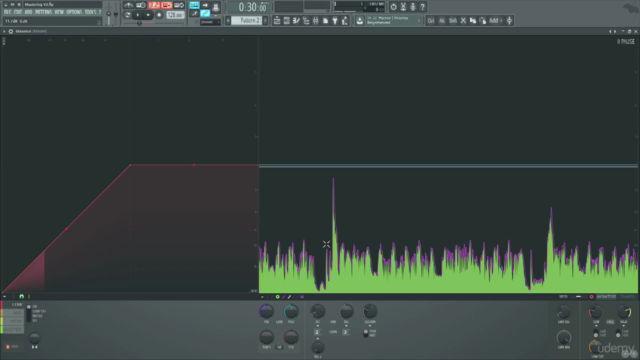Screen dimensions: 640x360
Task: Click next pattern arrow right of Pattern 2
Action: point(265,20)
